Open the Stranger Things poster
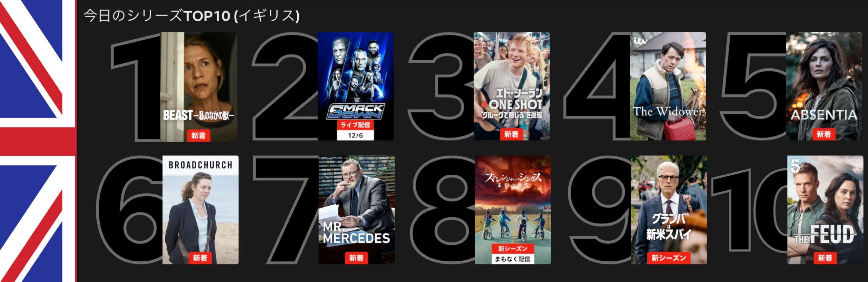The image size is (868, 282). click(513, 210)
